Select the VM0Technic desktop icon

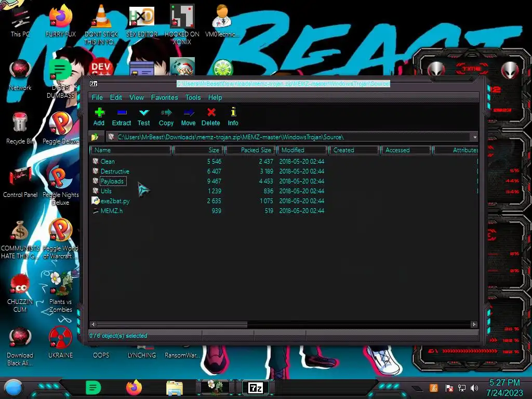pyautogui.click(x=222, y=21)
